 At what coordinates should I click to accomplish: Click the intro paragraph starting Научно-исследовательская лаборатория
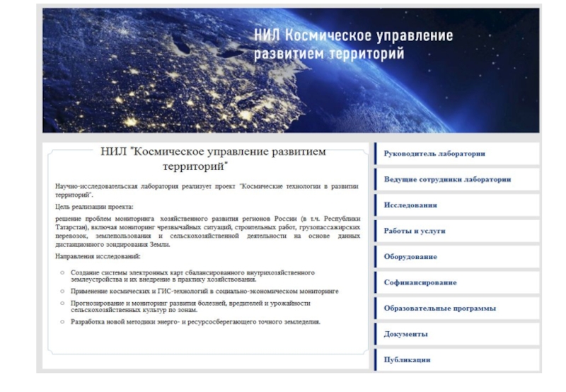pos(207,190)
